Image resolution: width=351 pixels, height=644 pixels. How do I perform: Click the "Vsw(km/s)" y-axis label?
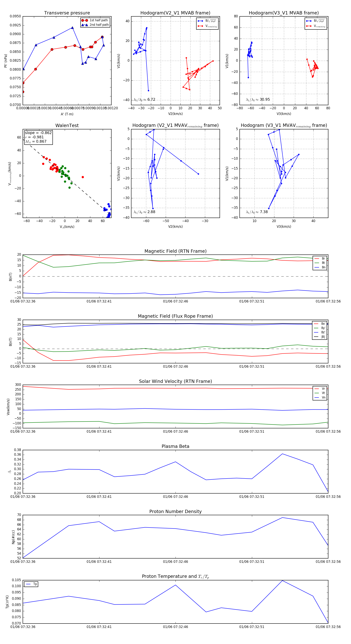(8, 407)
